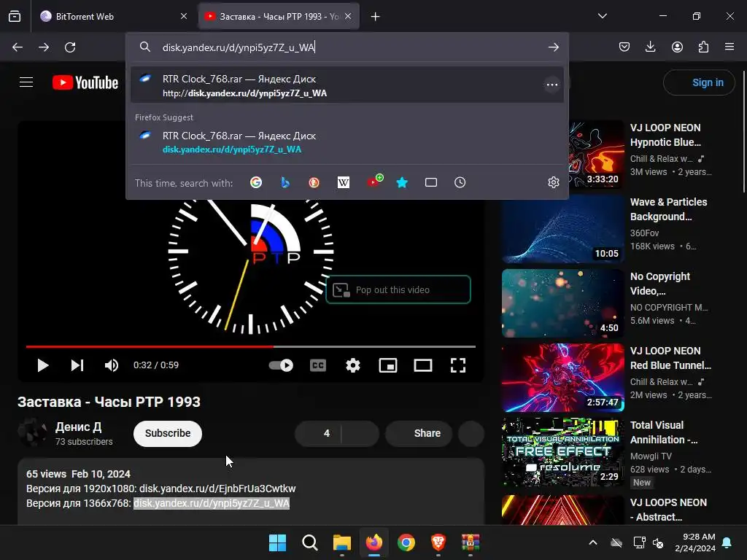747x560 pixels.
Task: Enable the miniplayer
Action: (388, 365)
